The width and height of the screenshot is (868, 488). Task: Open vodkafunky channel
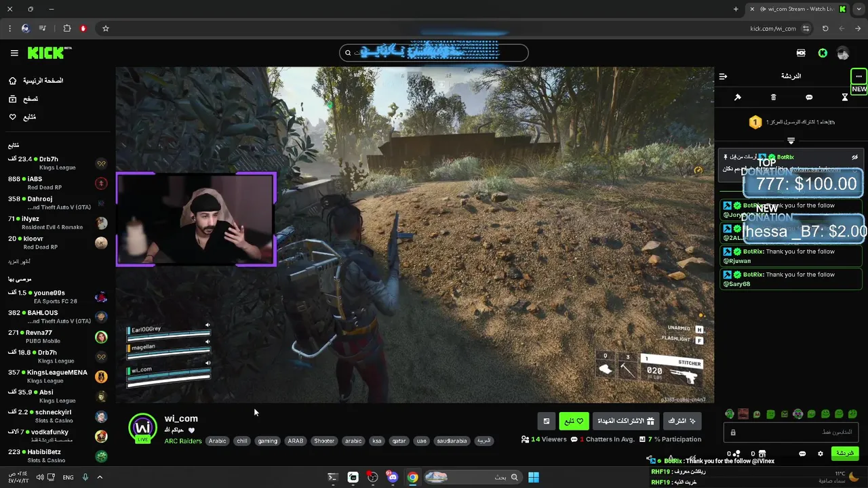tap(57, 436)
